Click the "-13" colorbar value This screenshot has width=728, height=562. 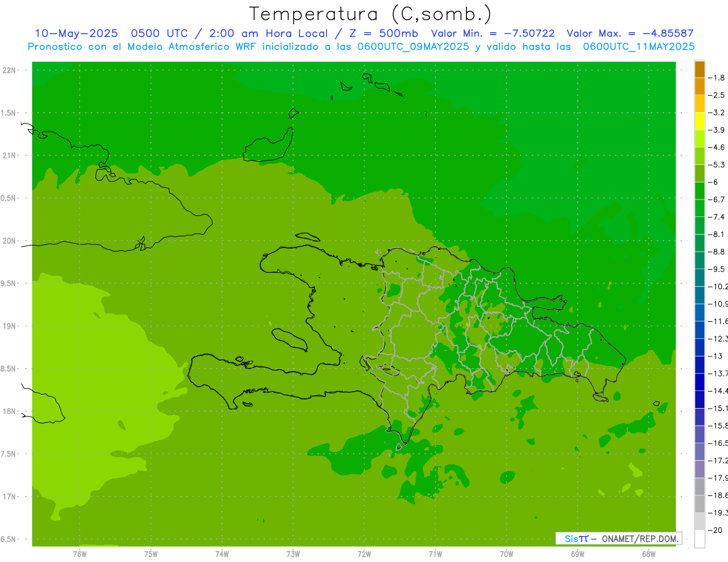tap(715, 356)
